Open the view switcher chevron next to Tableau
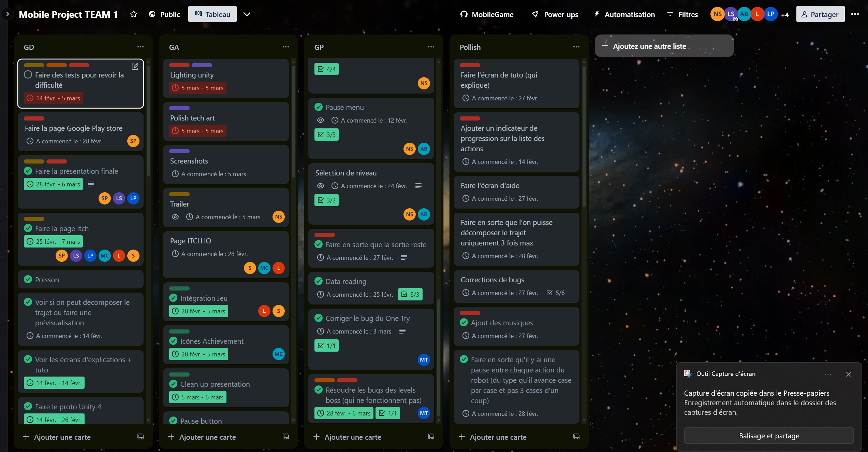 pyautogui.click(x=247, y=14)
